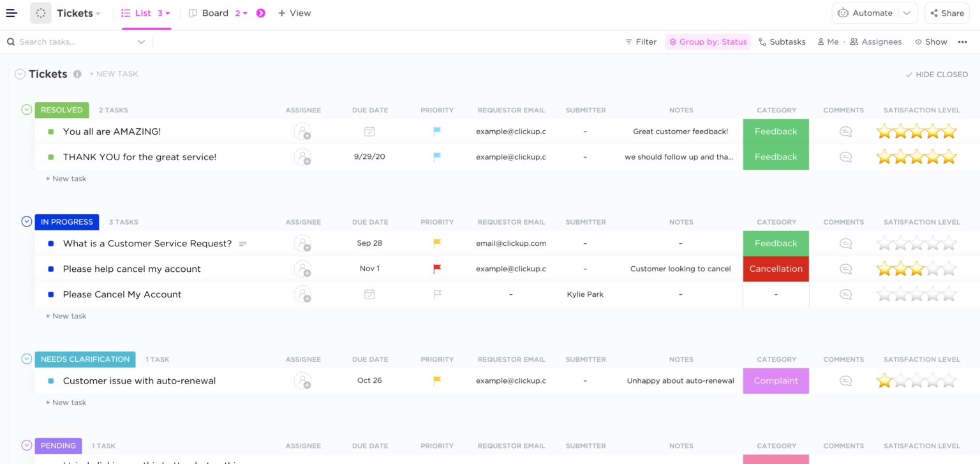
Task: Click the Share button
Action: click(x=947, y=13)
